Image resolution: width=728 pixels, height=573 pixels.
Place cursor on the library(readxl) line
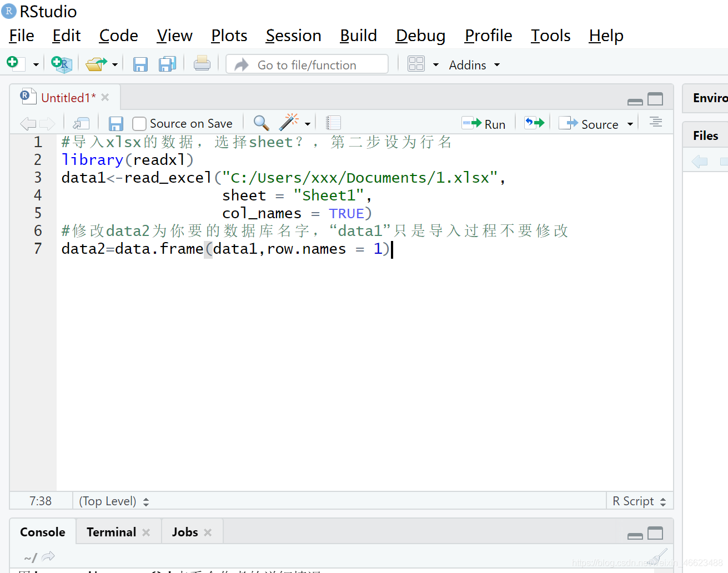(128, 160)
